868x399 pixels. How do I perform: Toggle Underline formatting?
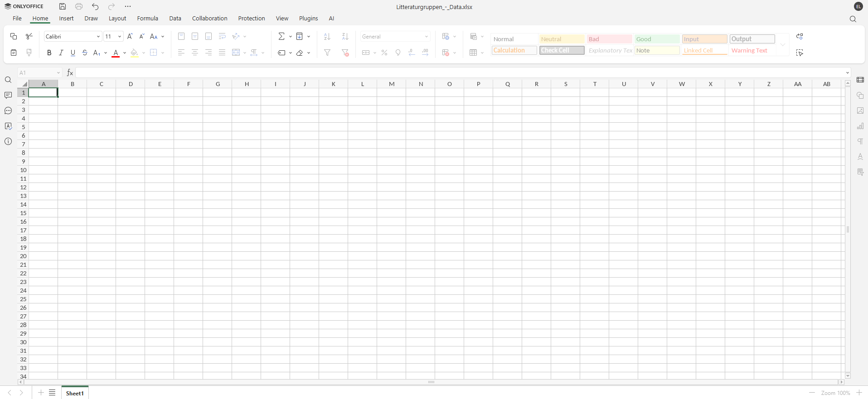point(73,53)
